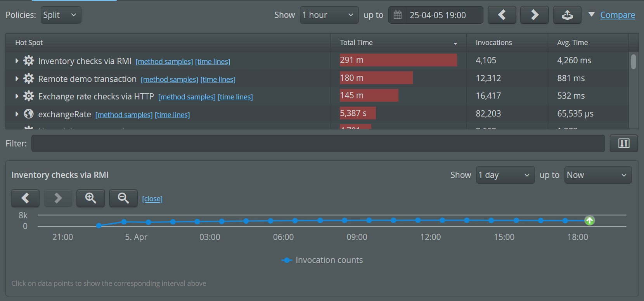Expand the Inventory checks via RMI row

[17, 61]
